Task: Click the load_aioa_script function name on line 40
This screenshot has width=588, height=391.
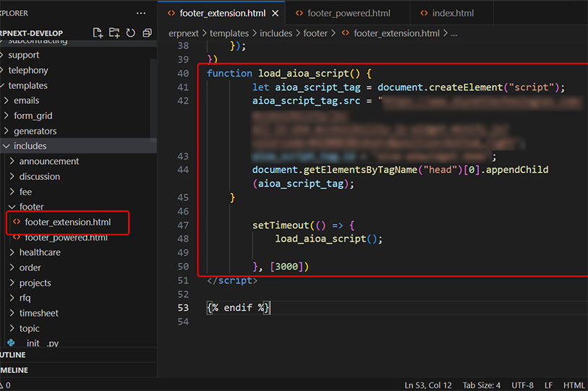Action: point(303,74)
